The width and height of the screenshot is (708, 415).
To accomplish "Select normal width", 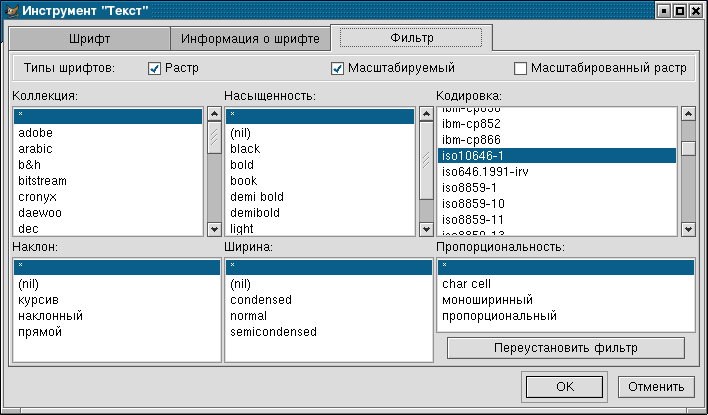I will 329,316.
